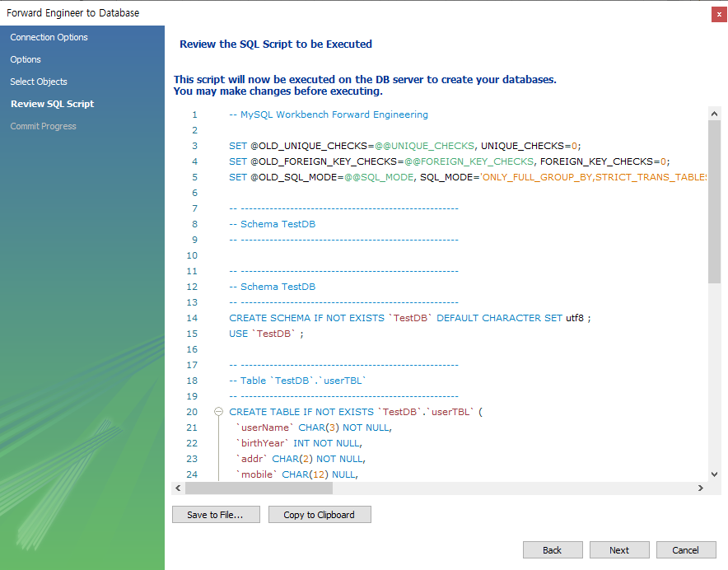
Task: Click line number 1 in the gutter
Action: coord(194,114)
